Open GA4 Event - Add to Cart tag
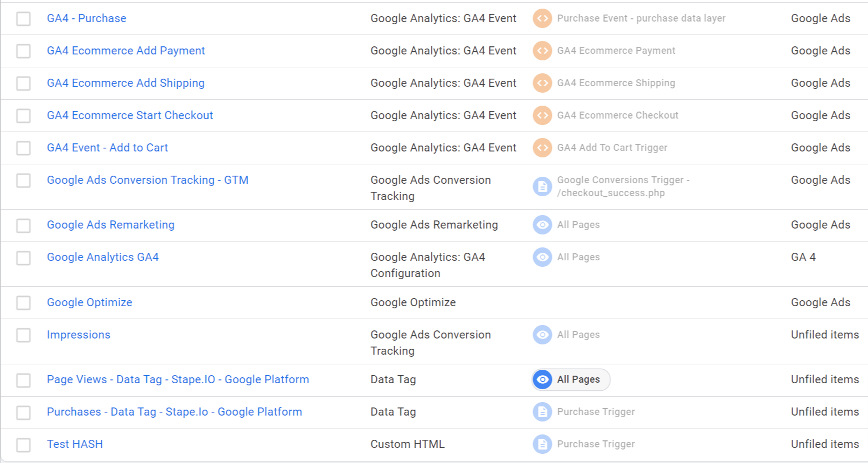This screenshot has height=463, width=868. pos(107,148)
